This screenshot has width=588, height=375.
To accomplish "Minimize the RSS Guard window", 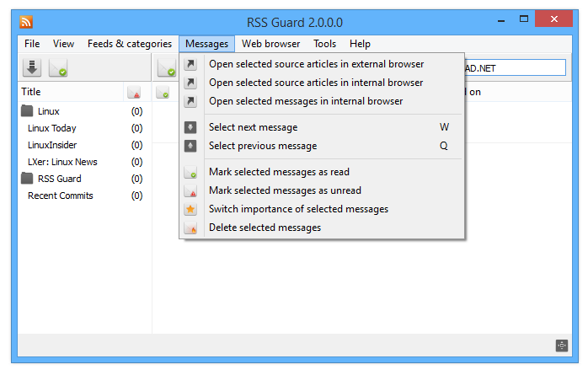I will coord(501,20).
